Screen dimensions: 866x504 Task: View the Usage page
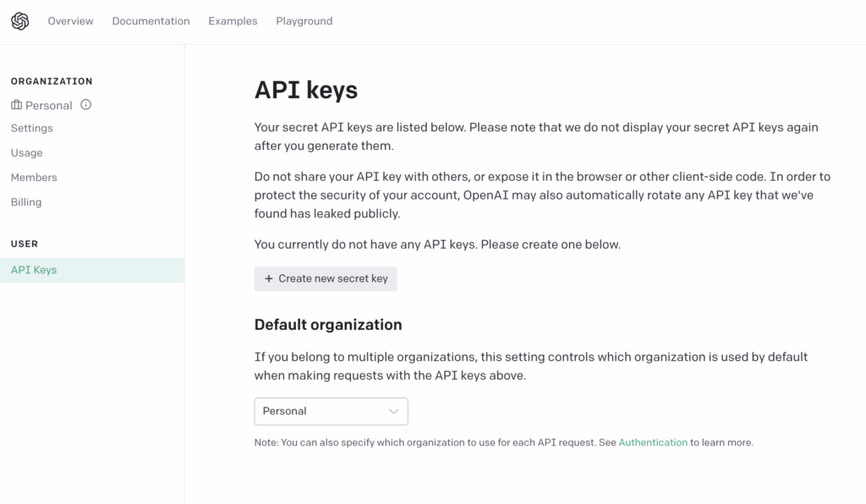tap(27, 153)
